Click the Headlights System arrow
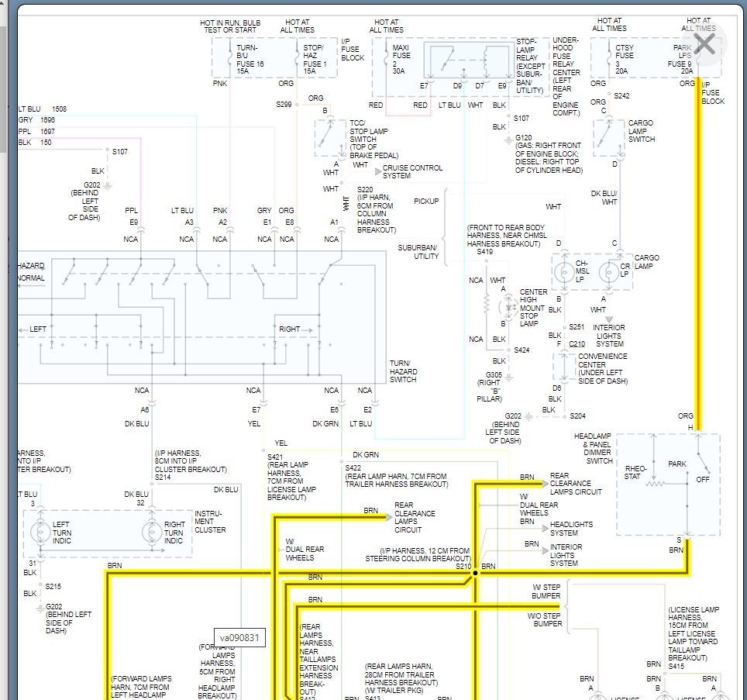747x700 pixels. (546, 528)
